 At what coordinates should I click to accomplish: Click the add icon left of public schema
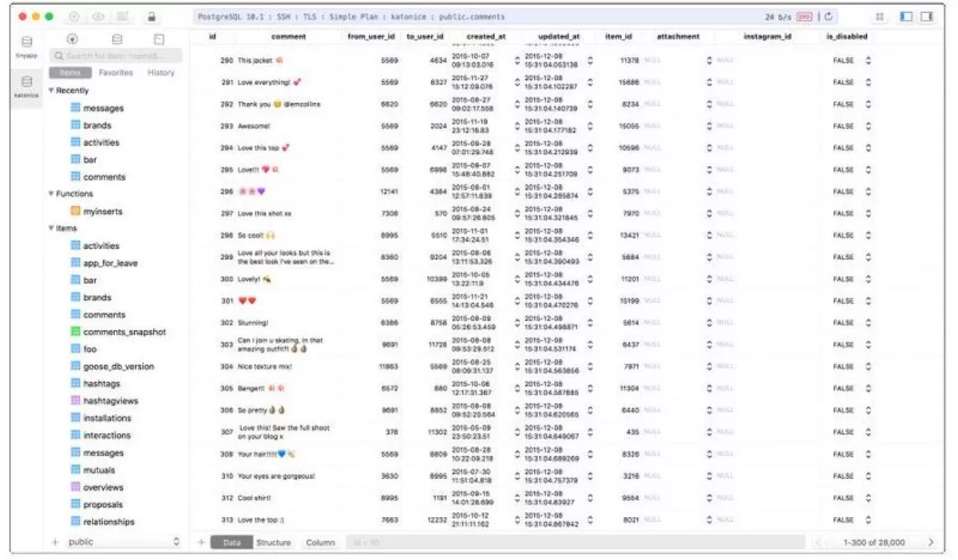(55, 542)
